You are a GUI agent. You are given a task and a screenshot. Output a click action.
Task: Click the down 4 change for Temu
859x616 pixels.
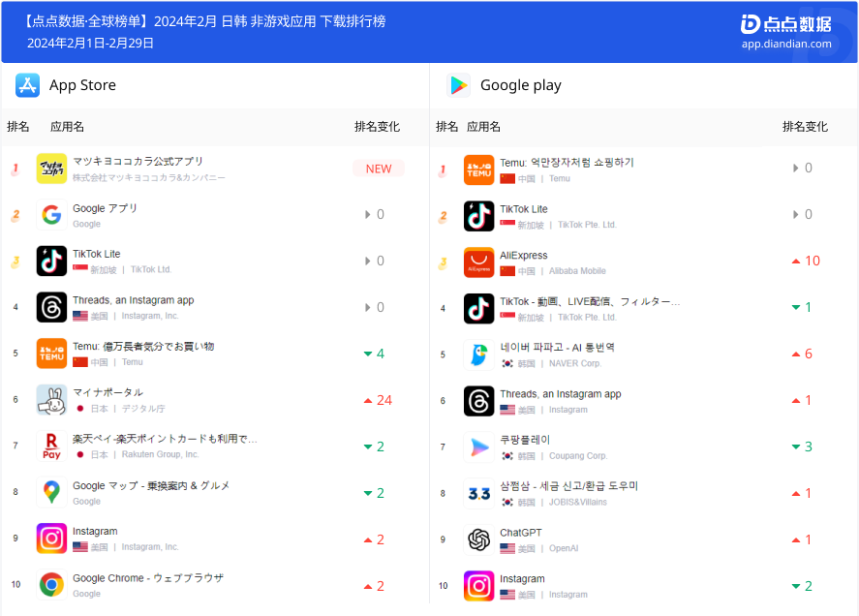(x=375, y=354)
